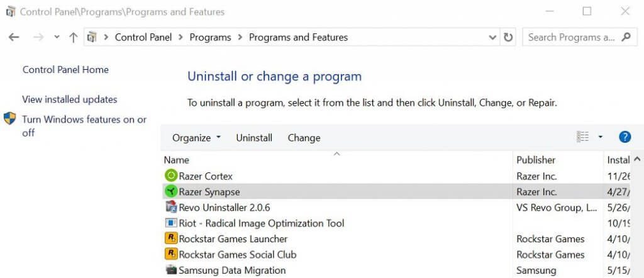Screen dimensions: 644x278
Task: Expand the view options dropdown arrow
Action: tap(601, 137)
